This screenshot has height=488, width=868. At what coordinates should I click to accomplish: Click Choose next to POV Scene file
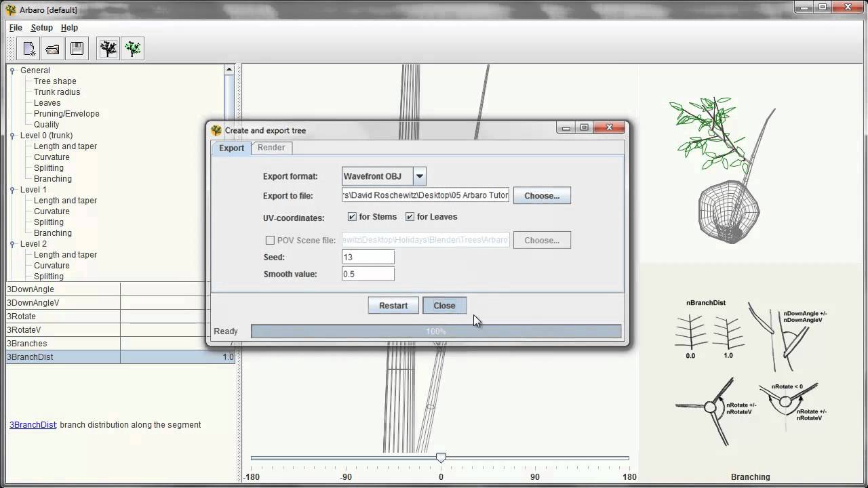pos(542,240)
